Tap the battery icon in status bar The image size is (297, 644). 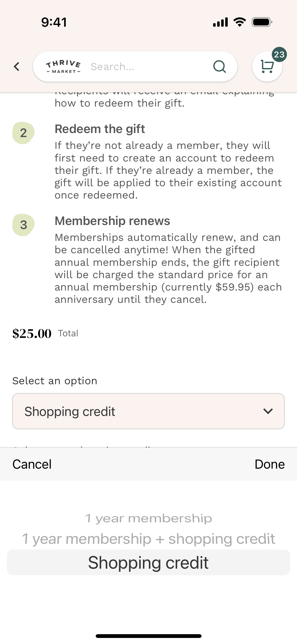[x=262, y=22]
